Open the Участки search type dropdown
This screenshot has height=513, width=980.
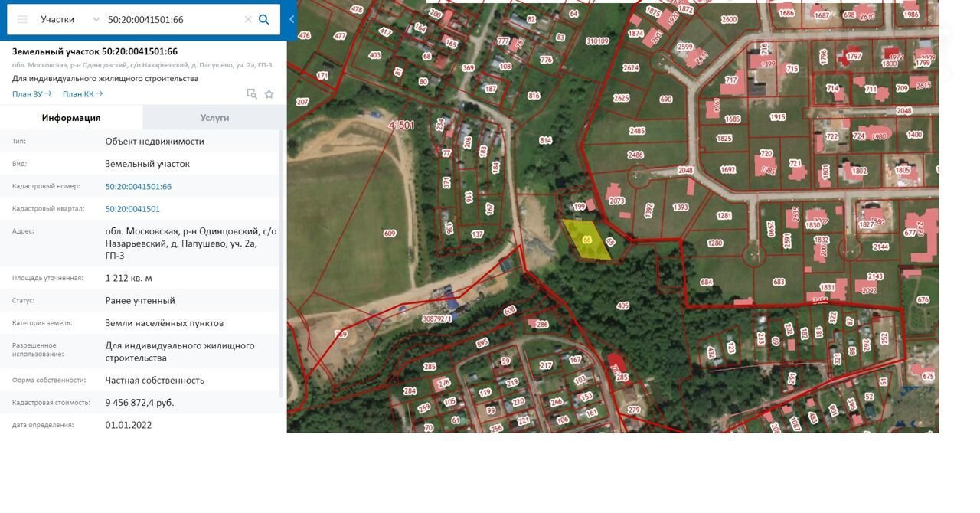(x=70, y=19)
